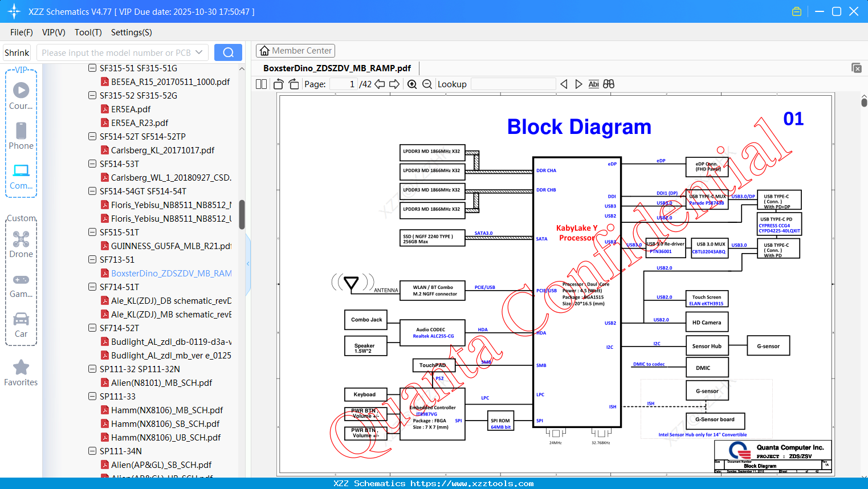
Task: Collapse the SF514-52T SF514-52TP folder
Action: [x=92, y=136]
